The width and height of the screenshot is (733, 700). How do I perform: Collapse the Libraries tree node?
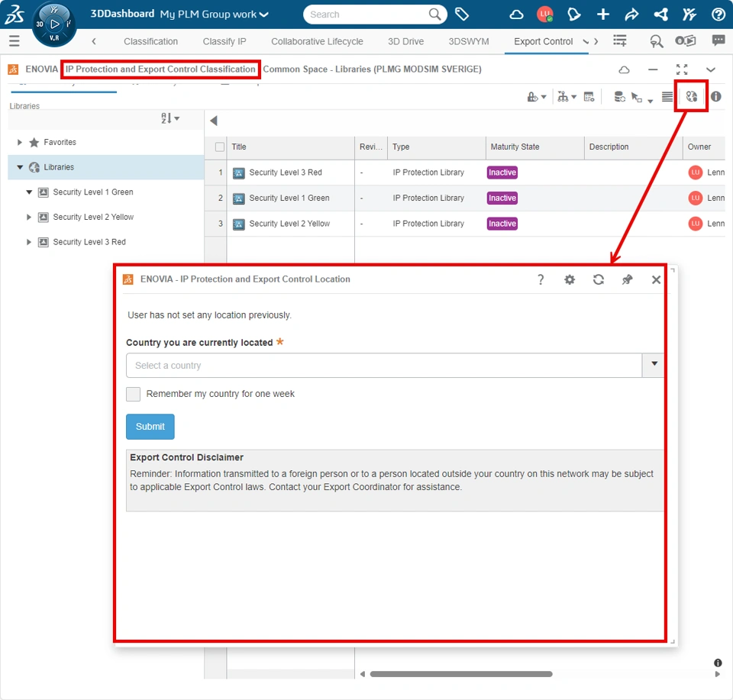(x=20, y=167)
